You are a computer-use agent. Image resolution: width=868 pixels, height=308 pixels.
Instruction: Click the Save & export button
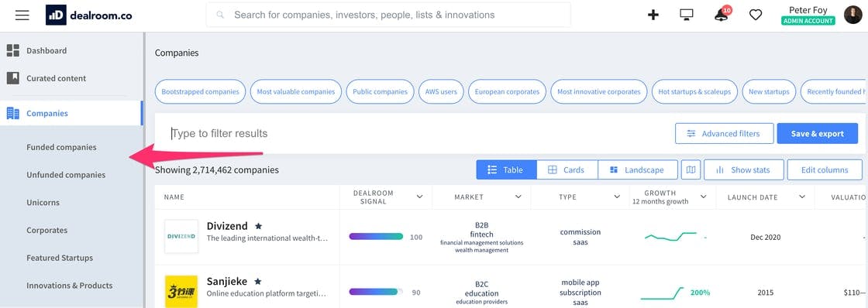817,133
